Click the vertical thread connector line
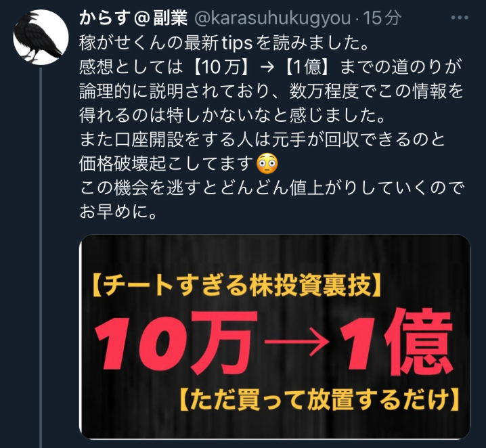The height and width of the screenshot is (448, 486). pos(41,258)
